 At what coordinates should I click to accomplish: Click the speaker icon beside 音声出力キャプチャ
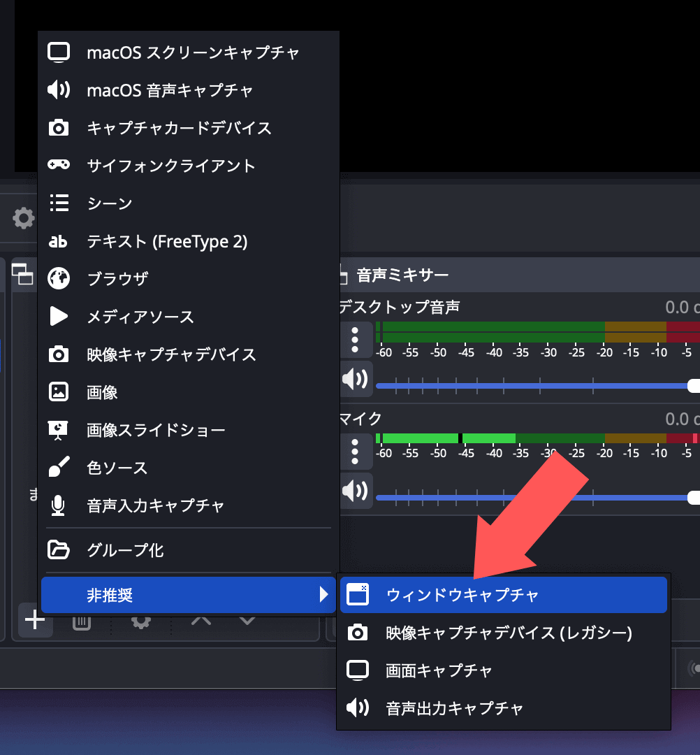tap(358, 707)
